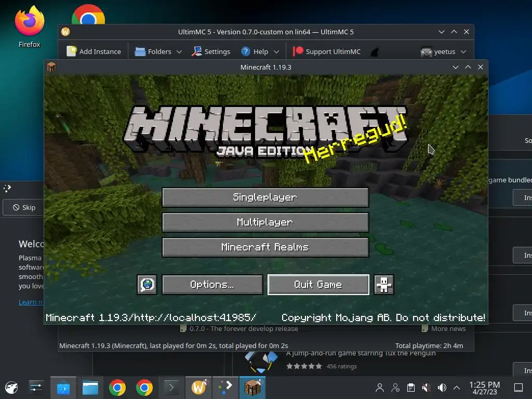532x399 pixels.
Task: Click the 'Minecraft 1.19.3/http://localhost:41985/' version text
Action: pos(151,317)
